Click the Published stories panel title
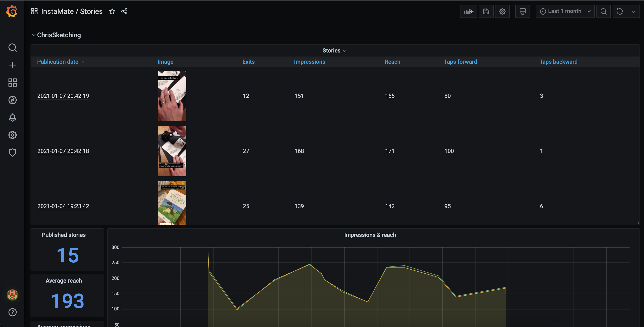The width and height of the screenshot is (644, 327). click(x=64, y=235)
